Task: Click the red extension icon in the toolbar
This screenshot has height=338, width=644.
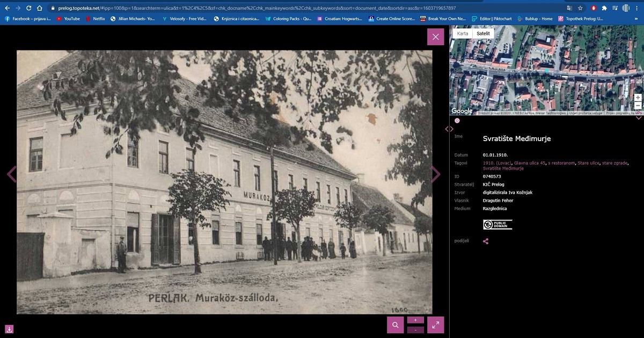Action: (594, 8)
